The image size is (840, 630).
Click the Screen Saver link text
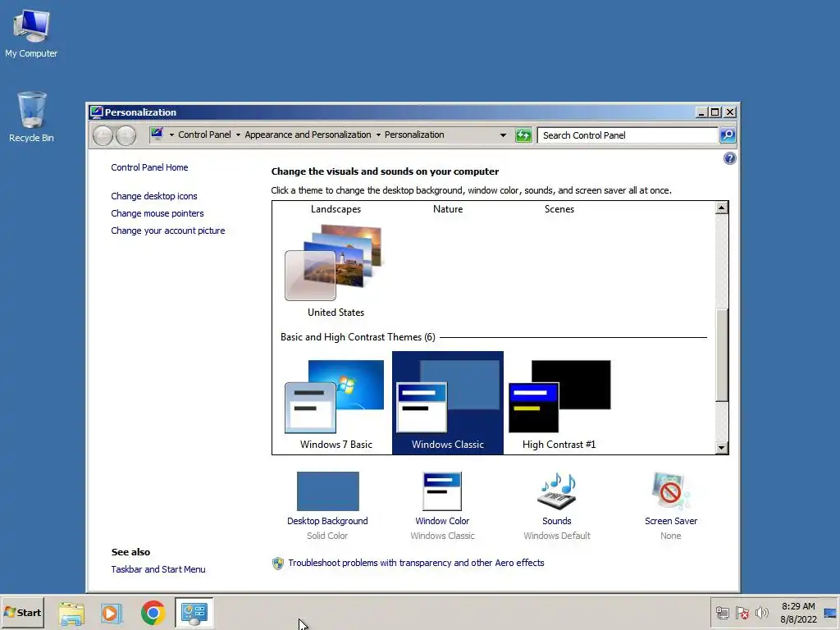pyautogui.click(x=671, y=521)
